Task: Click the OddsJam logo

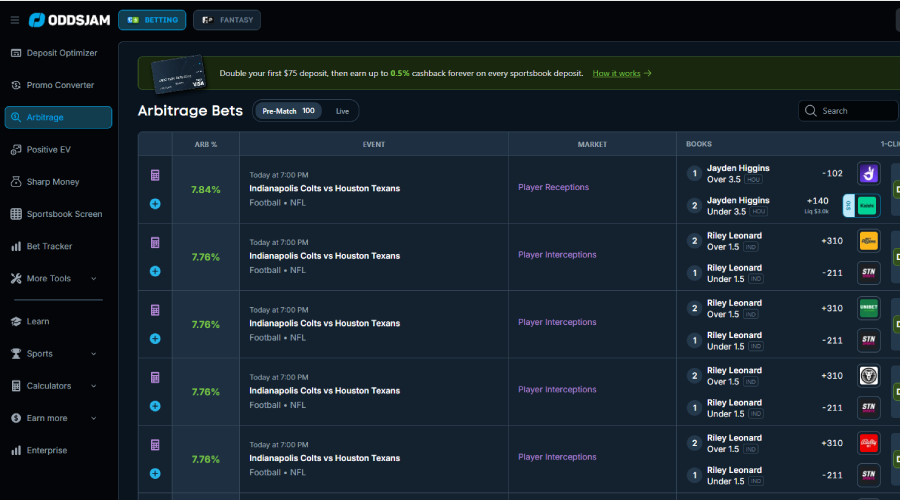Action: [69, 20]
